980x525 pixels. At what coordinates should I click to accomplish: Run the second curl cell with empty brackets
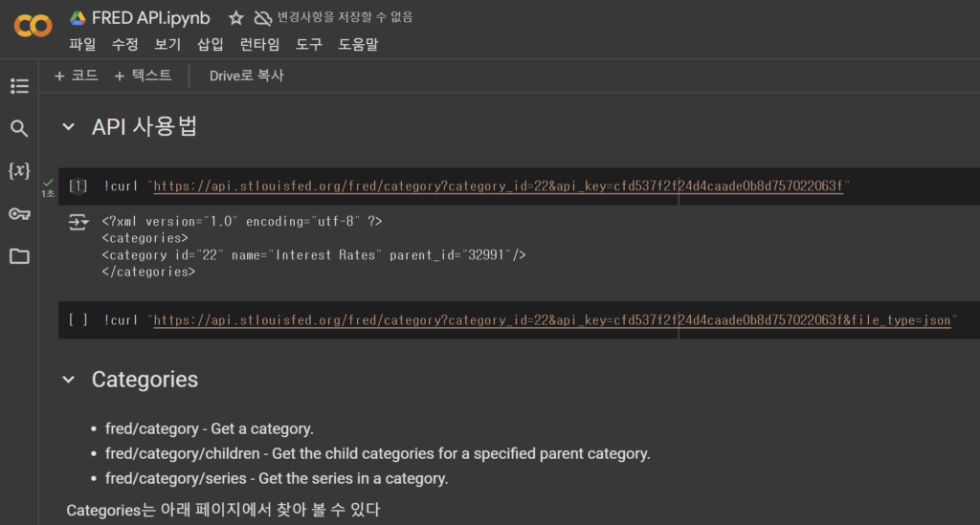point(78,320)
